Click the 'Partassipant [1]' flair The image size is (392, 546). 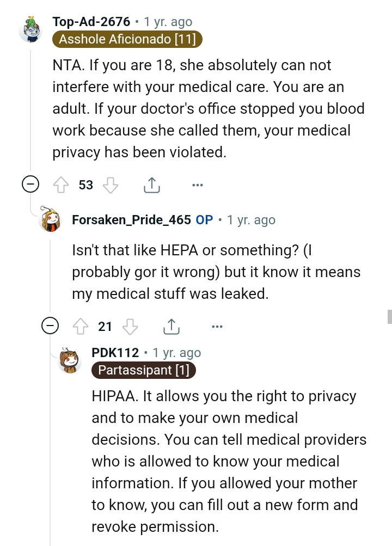pyautogui.click(x=144, y=370)
